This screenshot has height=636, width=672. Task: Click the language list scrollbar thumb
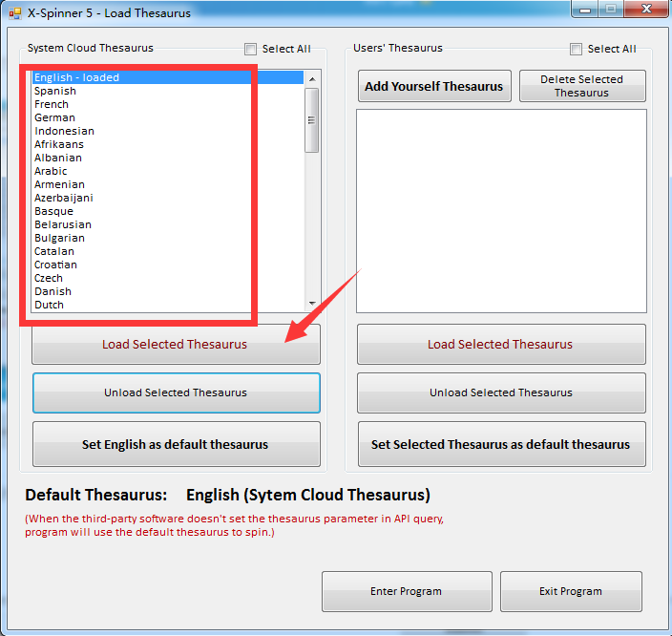click(311, 119)
